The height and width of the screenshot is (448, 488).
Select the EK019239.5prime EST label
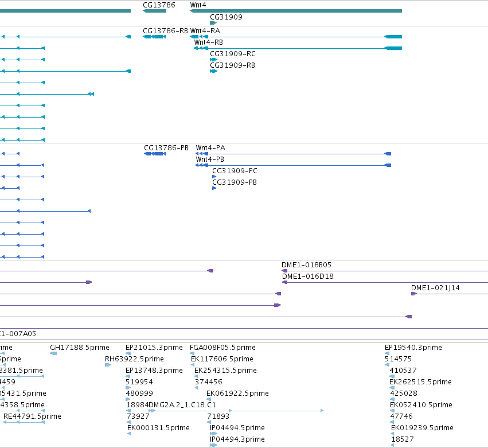pos(422,428)
